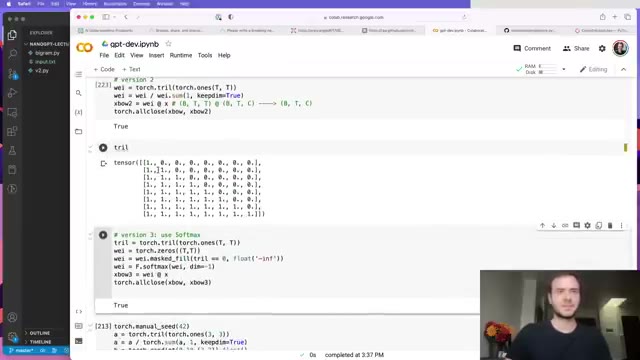Star the gpt-dev.ipynb notebook
The height and width of the screenshot is (360, 640).
[168, 44]
